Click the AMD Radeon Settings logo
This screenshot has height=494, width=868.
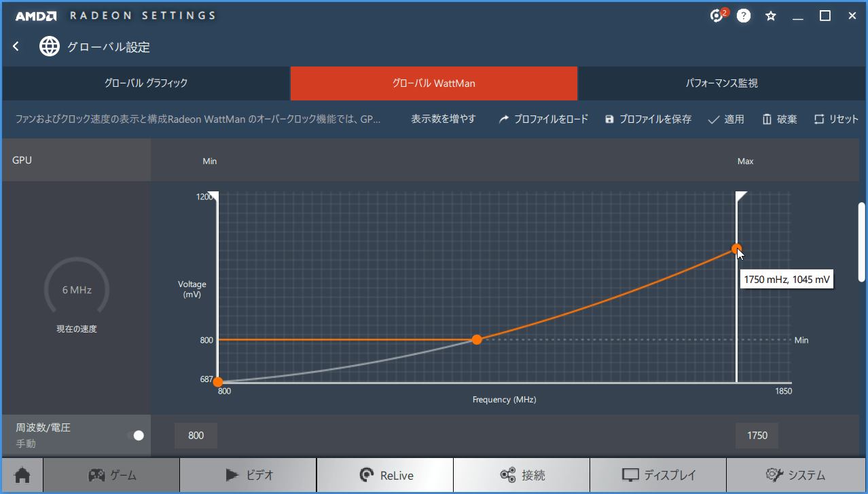tap(115, 16)
